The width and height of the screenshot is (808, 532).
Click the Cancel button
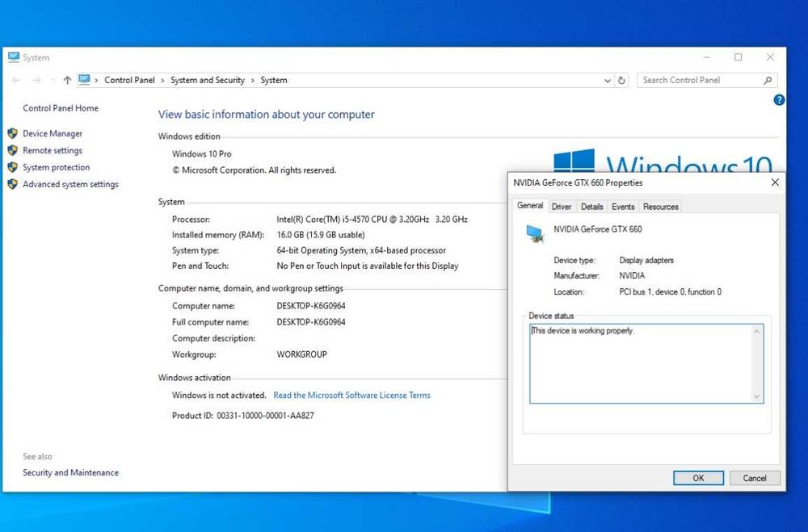coord(755,478)
